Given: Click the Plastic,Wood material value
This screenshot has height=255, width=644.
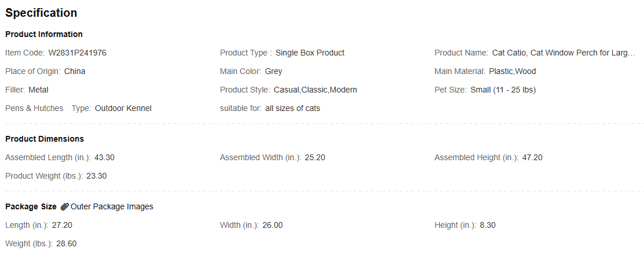Looking at the screenshot, I should (x=512, y=71).
